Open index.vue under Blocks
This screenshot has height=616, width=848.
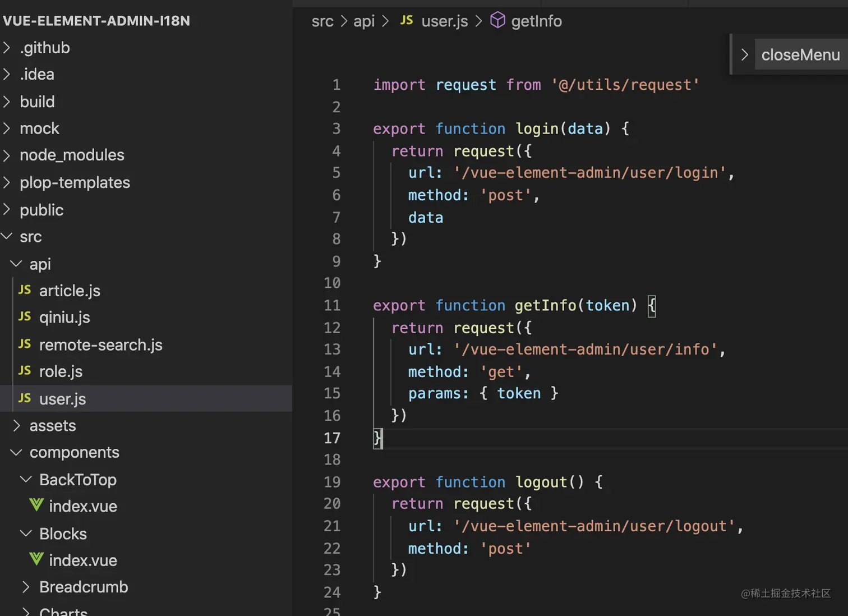[83, 560]
